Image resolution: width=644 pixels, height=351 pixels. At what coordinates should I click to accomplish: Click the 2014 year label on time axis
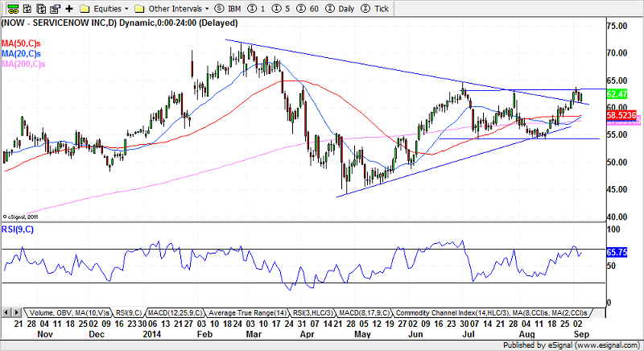[x=151, y=334]
